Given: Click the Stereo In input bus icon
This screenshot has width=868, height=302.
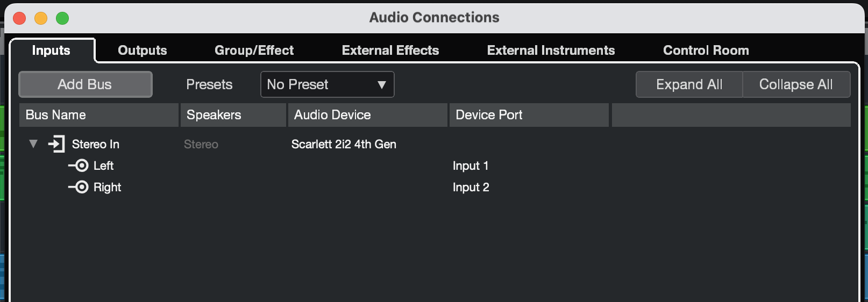Looking at the screenshot, I should 56,144.
